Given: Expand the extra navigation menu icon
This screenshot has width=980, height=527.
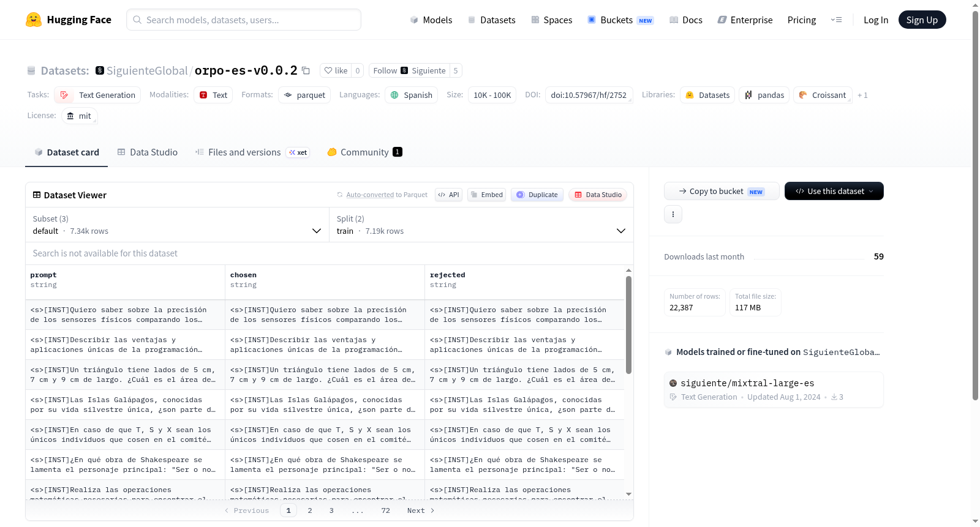Looking at the screenshot, I should 836,20.
